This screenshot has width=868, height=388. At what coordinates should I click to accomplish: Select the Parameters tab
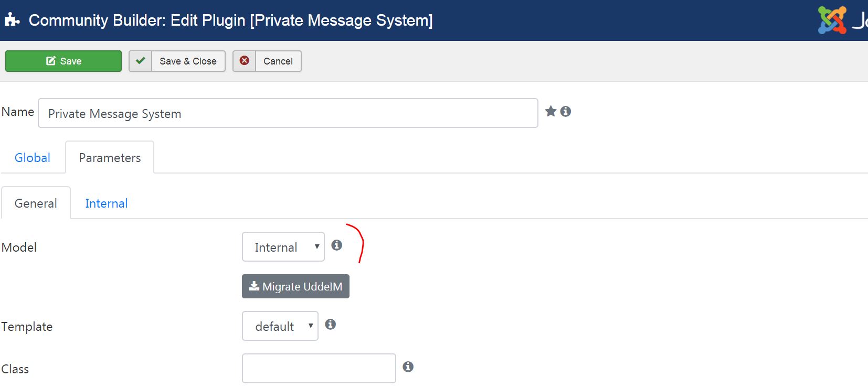coord(110,157)
